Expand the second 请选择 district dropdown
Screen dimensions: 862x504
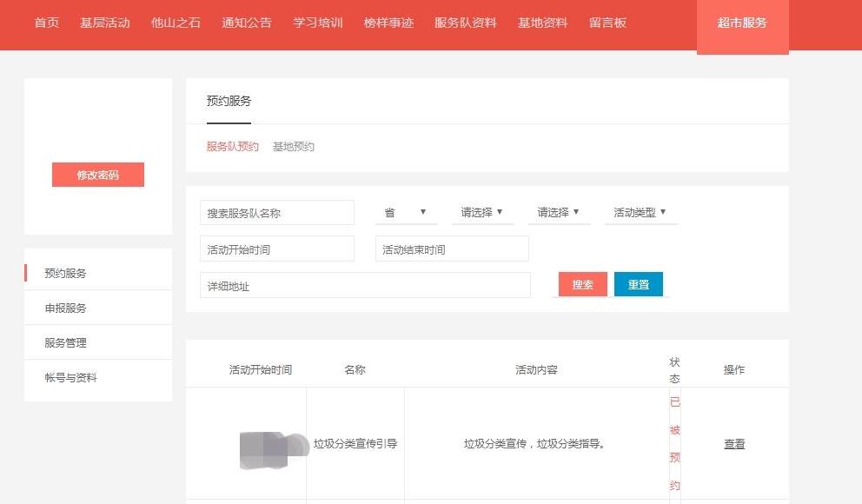pyautogui.click(x=558, y=212)
